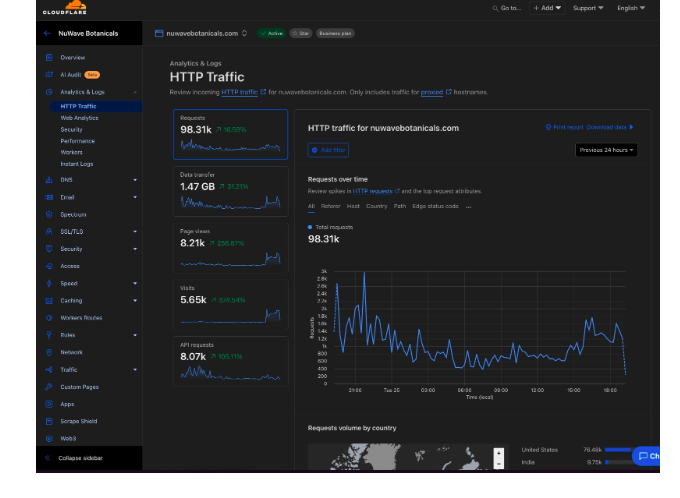This screenshot has height=498, width=680.
Task: Click the proxied hostnames link
Action: pos(432,92)
